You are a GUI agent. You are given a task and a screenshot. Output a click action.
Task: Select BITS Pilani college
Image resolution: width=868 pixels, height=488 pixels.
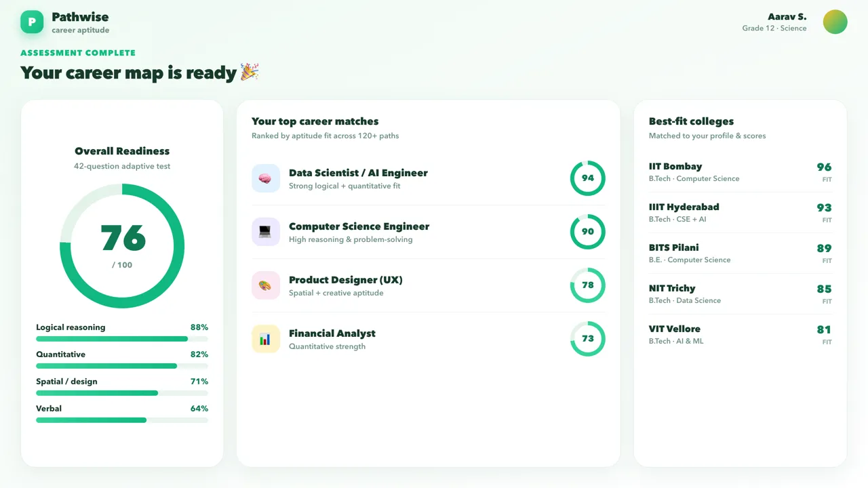[741, 253]
